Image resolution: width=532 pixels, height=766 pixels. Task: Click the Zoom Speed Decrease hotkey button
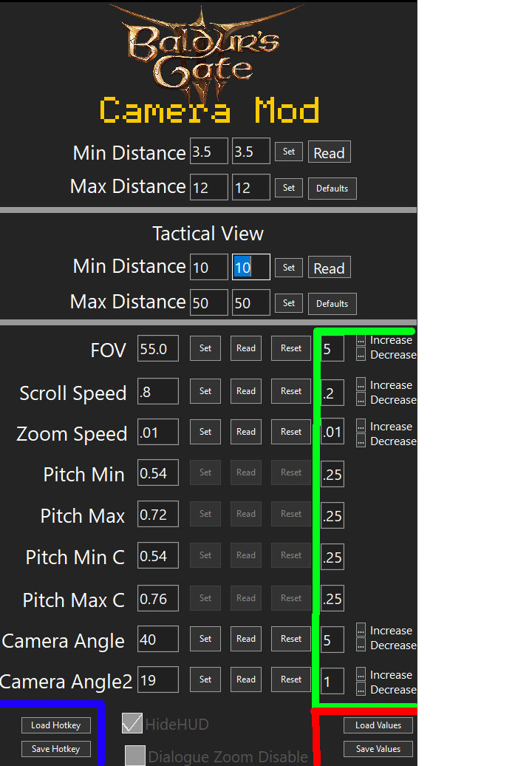pyautogui.click(x=361, y=441)
